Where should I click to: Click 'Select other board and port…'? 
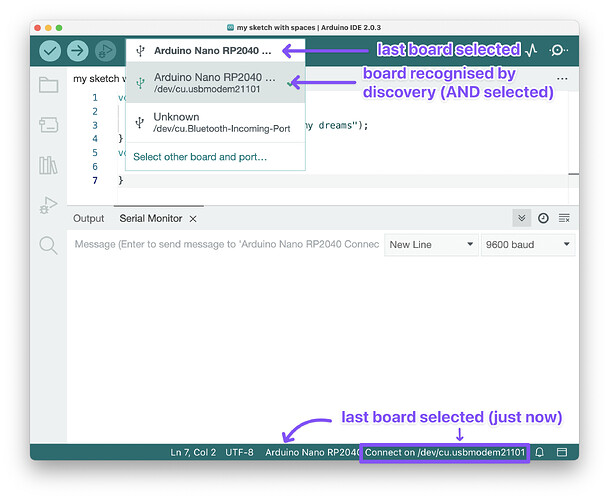click(200, 157)
